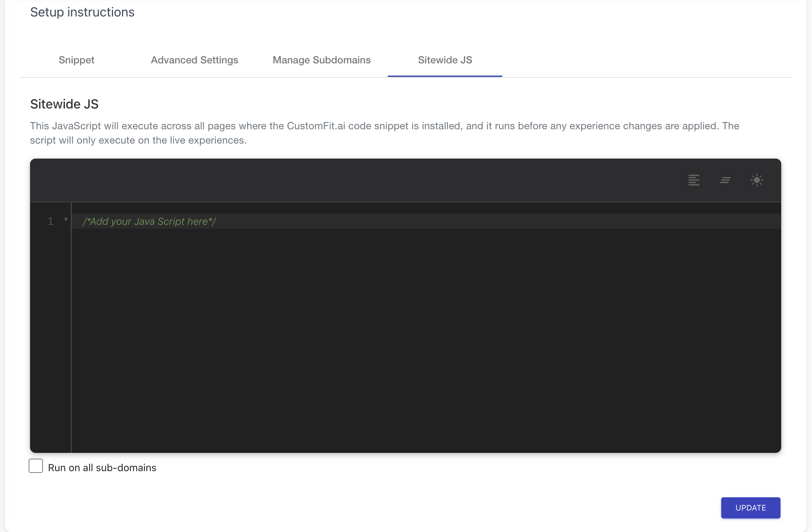Click the word wrap staggered-lines icon
The height and width of the screenshot is (532, 812).
click(725, 180)
